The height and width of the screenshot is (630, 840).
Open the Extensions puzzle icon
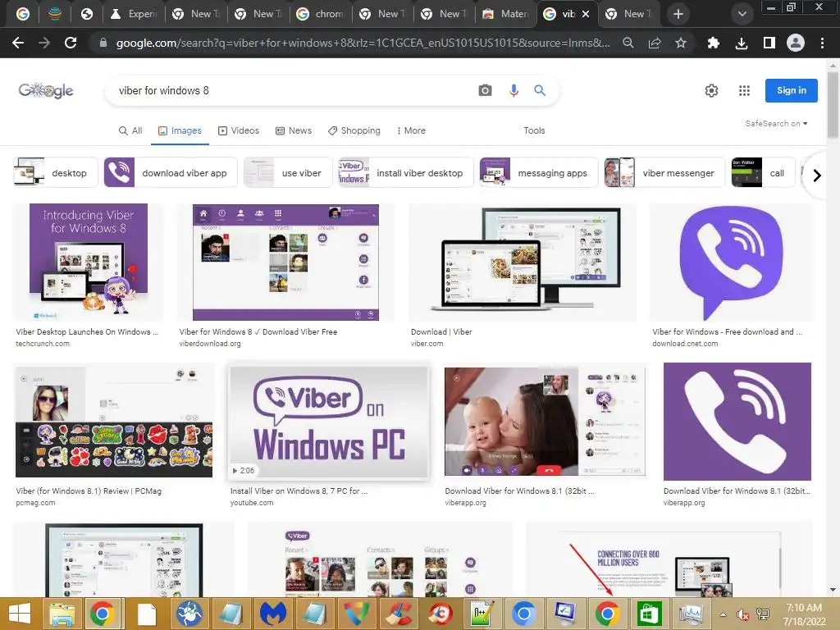(713, 43)
